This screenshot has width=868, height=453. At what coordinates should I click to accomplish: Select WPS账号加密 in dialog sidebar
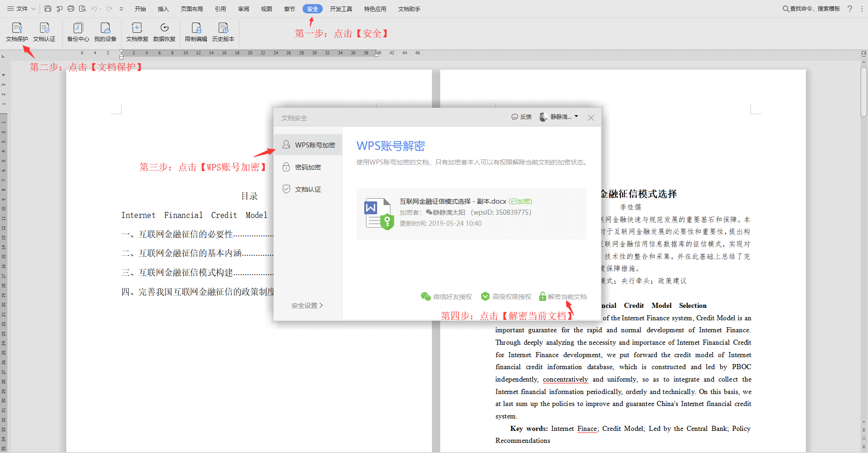click(308, 145)
